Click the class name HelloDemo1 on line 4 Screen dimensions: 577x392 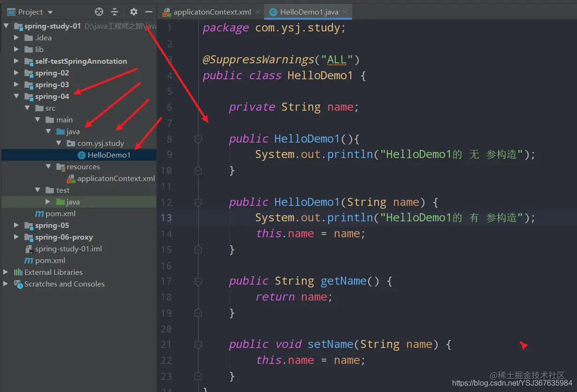point(320,75)
